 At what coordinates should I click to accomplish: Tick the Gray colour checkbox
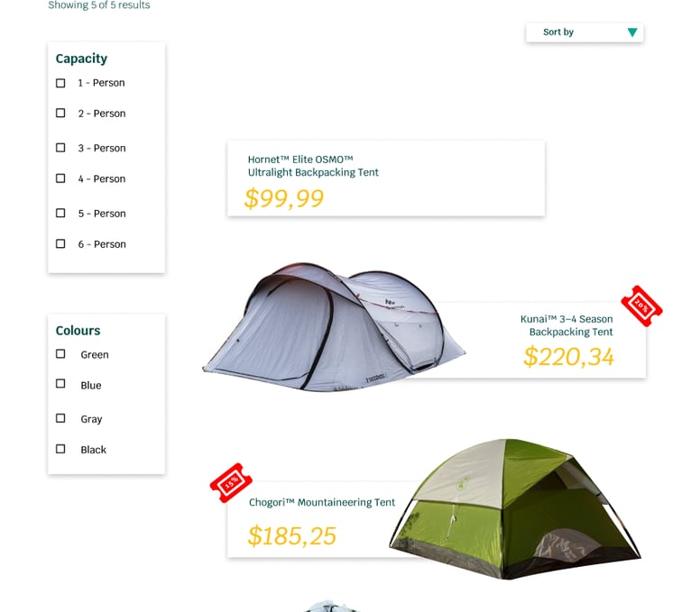click(61, 418)
